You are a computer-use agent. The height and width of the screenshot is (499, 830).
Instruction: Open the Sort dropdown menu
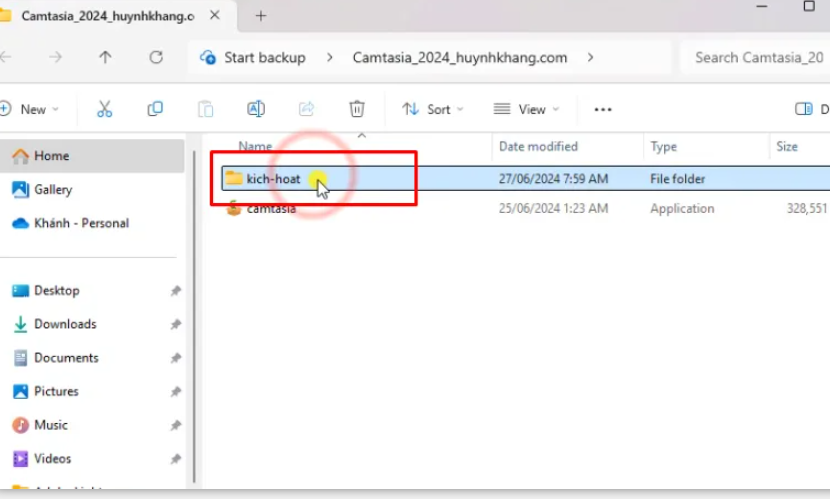point(432,109)
